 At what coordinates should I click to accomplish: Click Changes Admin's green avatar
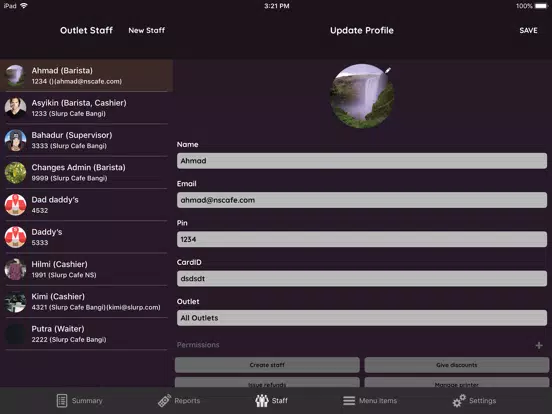15,172
